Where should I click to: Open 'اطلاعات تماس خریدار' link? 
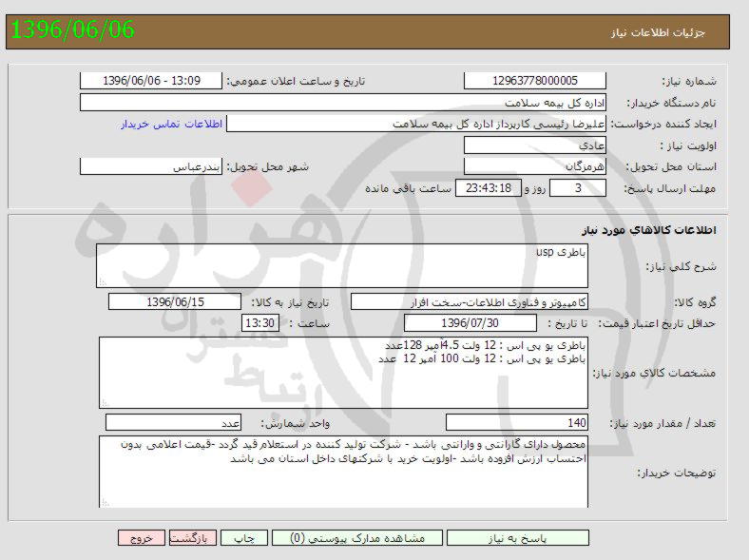click(x=171, y=125)
